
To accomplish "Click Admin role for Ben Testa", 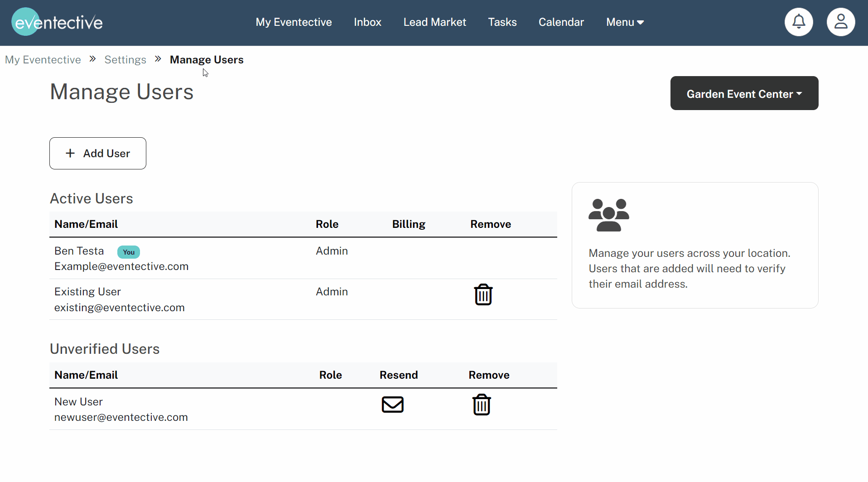I will 332,251.
